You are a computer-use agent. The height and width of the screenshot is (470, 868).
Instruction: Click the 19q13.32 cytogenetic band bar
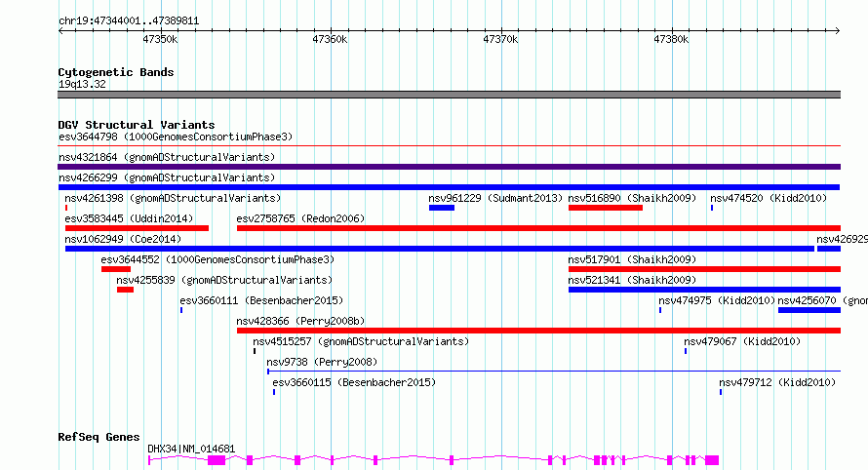449,95
